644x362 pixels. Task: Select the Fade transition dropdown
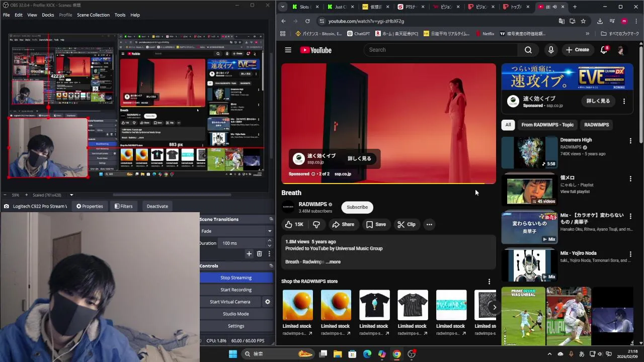pos(236,231)
